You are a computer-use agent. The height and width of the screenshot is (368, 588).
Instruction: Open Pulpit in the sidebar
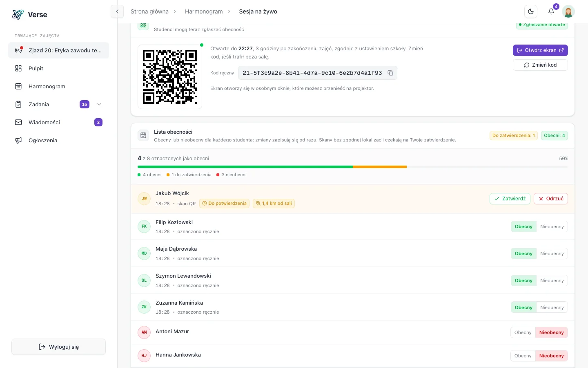coord(58,68)
